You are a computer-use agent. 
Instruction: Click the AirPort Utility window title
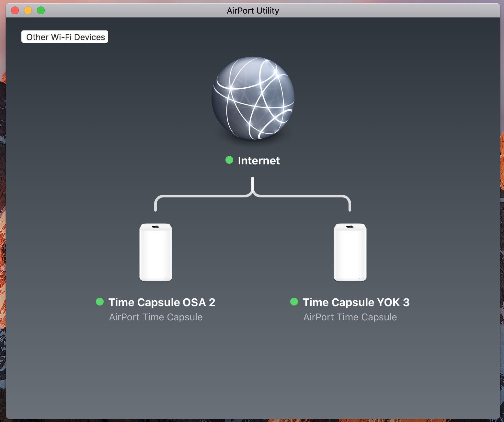pos(253,11)
